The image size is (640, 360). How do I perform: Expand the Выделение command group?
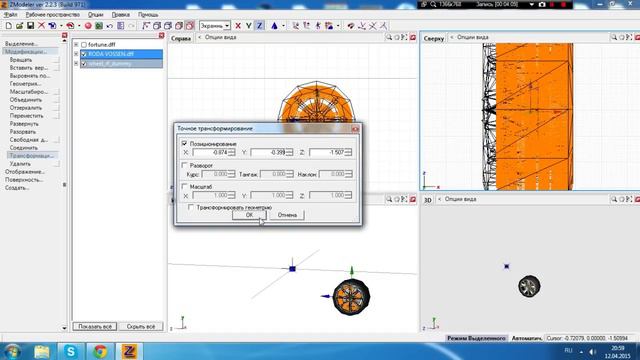pos(21,44)
